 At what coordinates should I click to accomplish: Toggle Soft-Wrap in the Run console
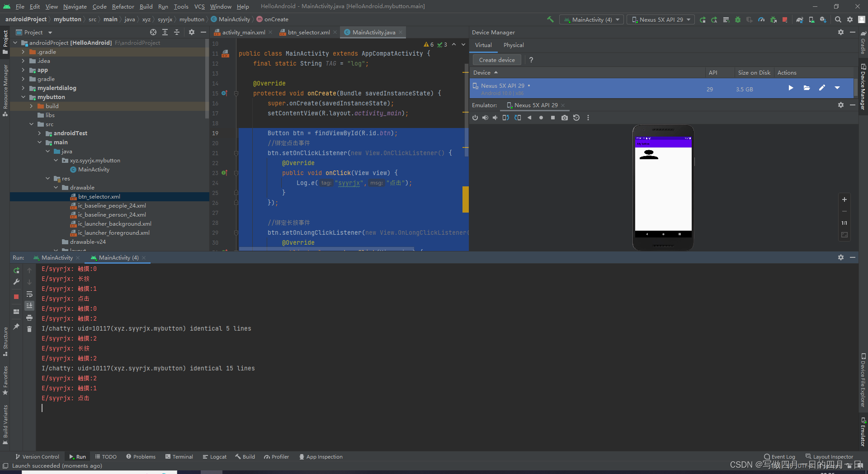29,294
